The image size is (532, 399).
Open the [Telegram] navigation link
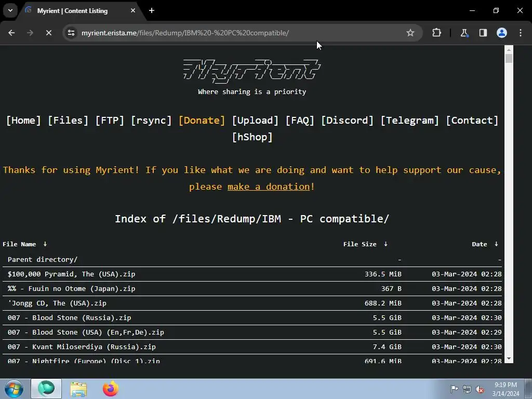pos(410,121)
